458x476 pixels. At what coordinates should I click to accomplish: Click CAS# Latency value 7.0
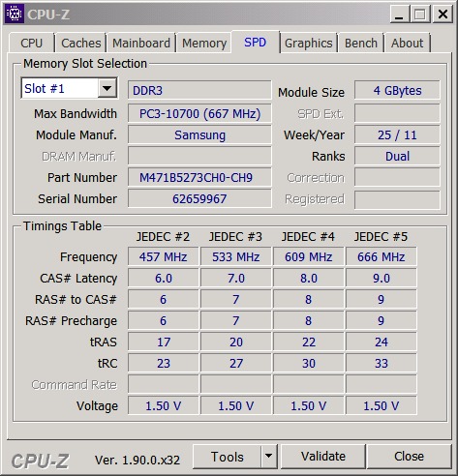click(x=235, y=278)
